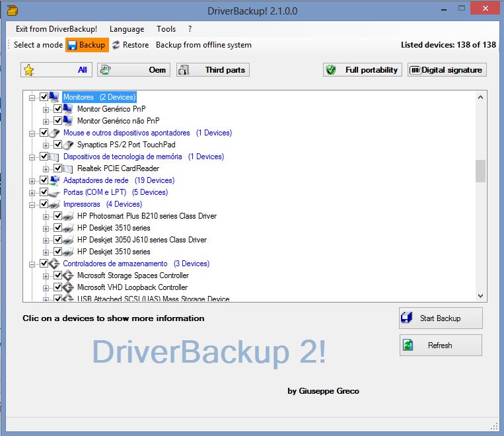This screenshot has width=504, height=436.
Task: Click the Controladores de armazenamento icon
Action: point(54,264)
